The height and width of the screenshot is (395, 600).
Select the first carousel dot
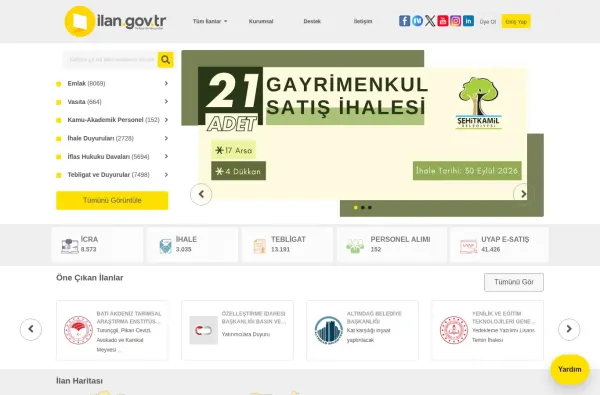tap(355, 207)
